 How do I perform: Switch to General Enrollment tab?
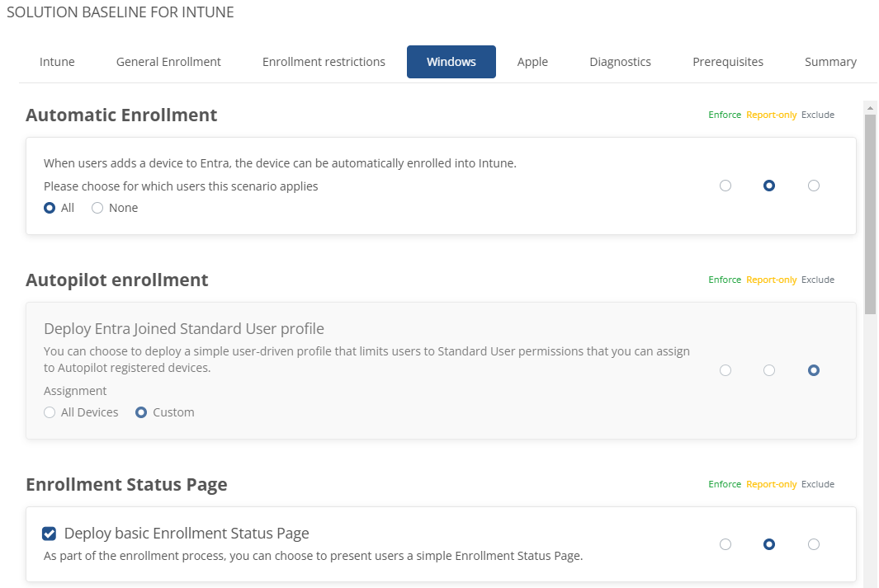[x=168, y=62]
